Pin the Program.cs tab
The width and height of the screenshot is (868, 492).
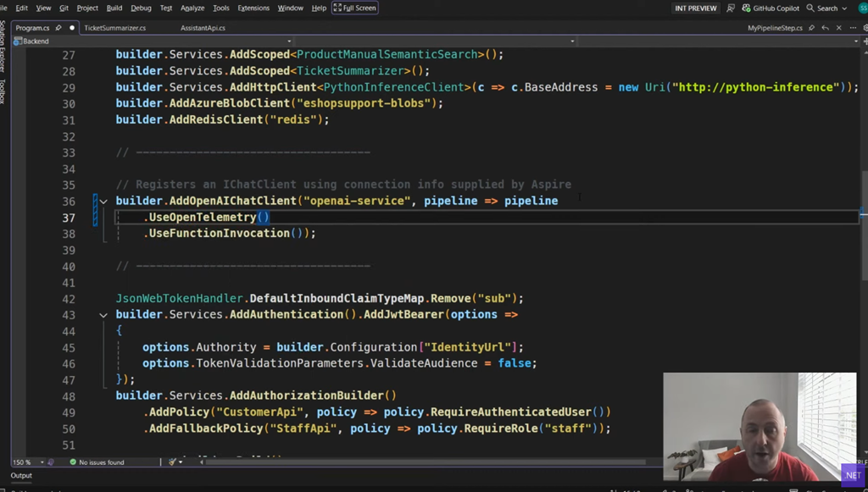58,28
